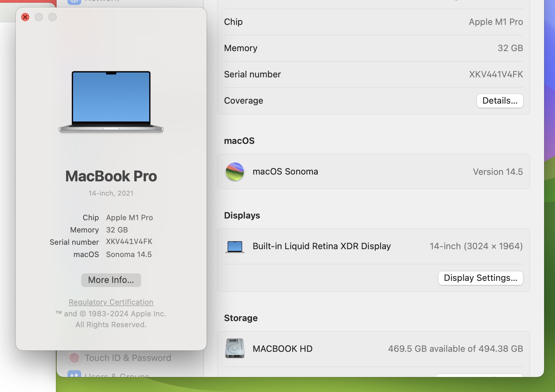Click 14-inch (3024 × 1964) resolution text

476,246
